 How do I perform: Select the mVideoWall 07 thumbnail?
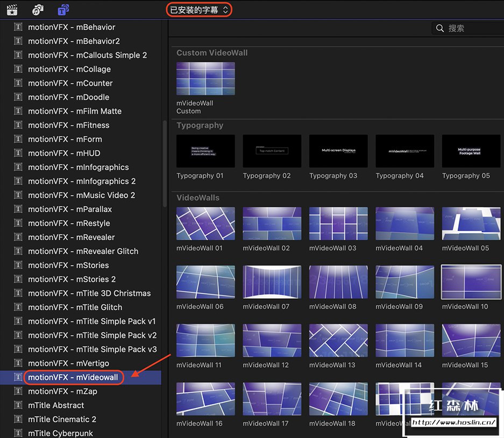coord(272,282)
